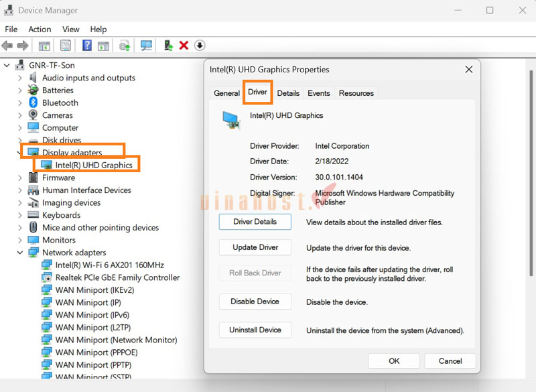Expand the Keyboards node
The image size is (536, 392).
(20, 215)
